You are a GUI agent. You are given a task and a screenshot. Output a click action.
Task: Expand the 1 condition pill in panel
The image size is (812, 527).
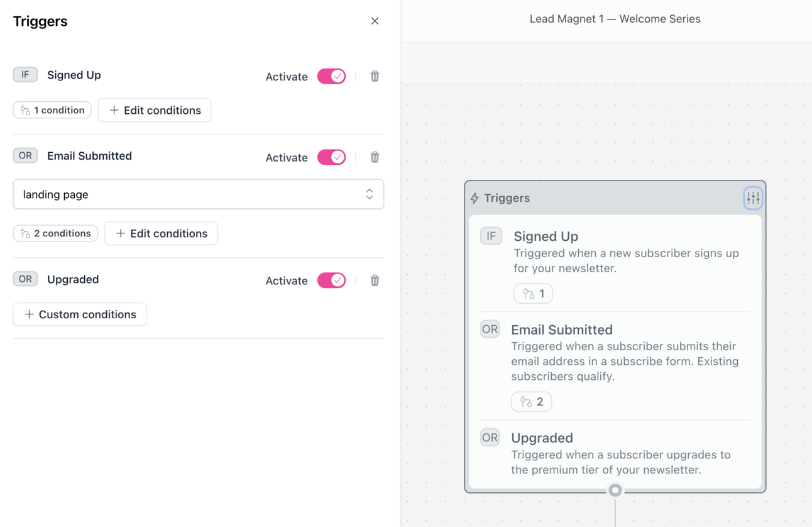tap(52, 110)
